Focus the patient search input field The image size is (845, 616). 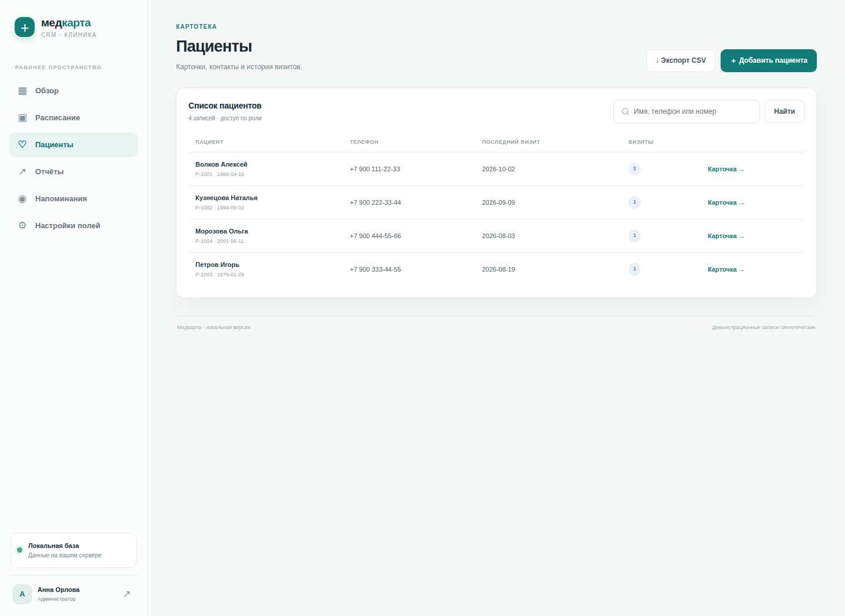pos(687,111)
